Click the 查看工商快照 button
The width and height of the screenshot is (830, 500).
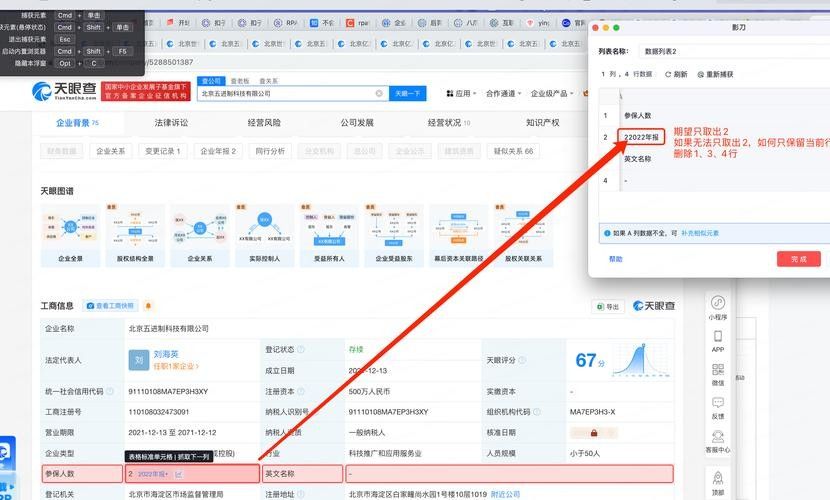point(110,306)
